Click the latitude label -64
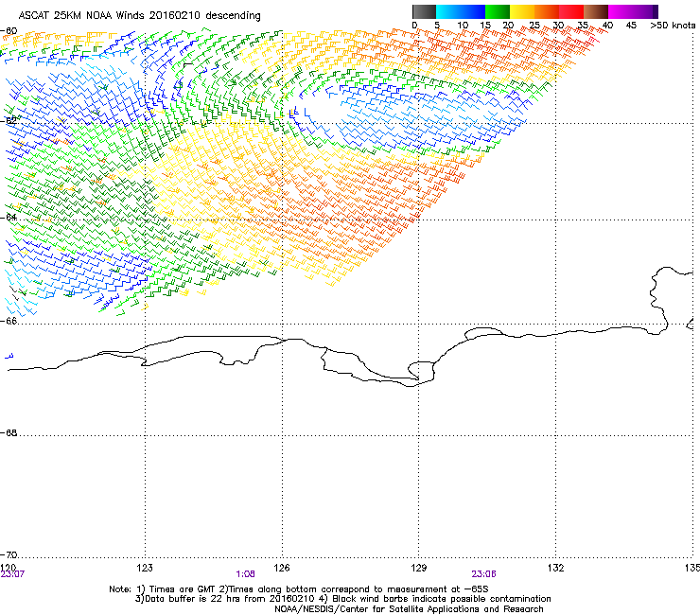 click(x=9, y=217)
